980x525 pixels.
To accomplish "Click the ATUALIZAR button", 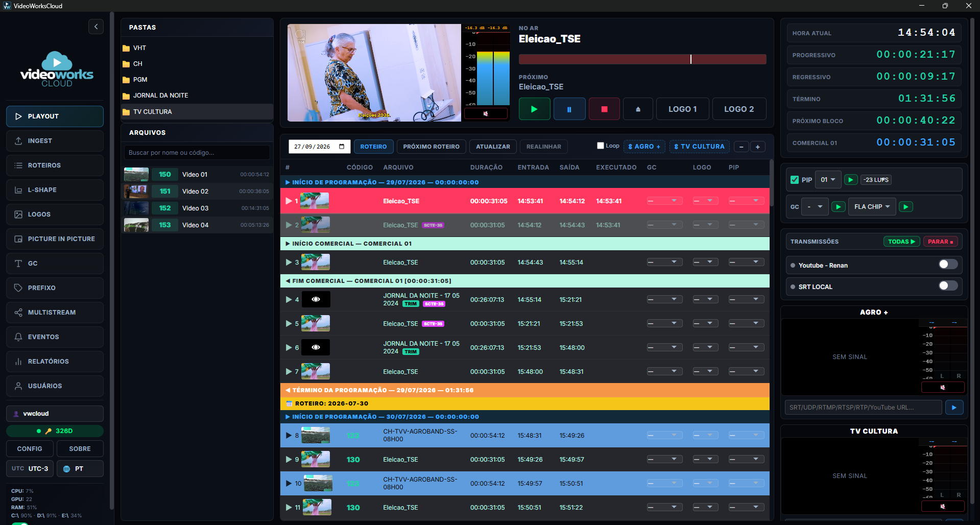I will (x=493, y=147).
